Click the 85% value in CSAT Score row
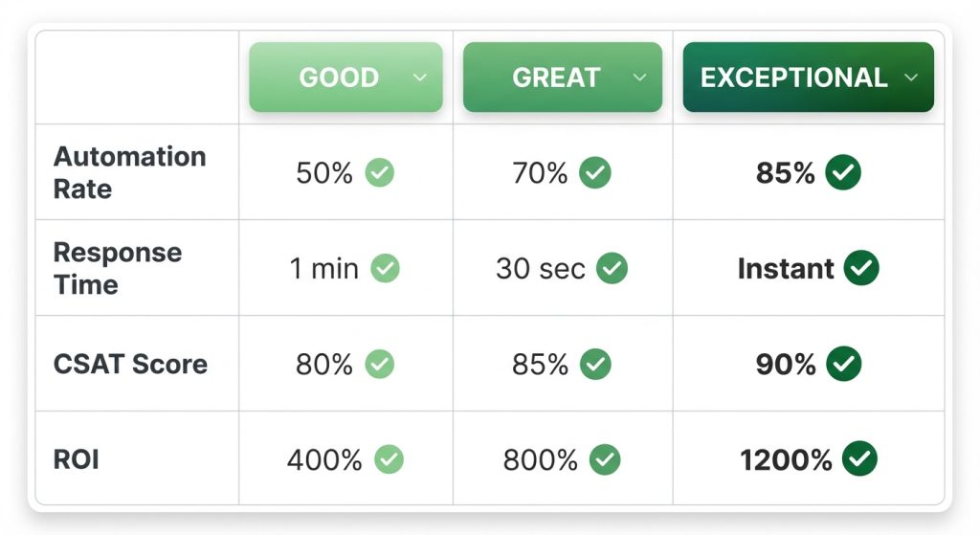980x535 pixels. click(x=541, y=364)
